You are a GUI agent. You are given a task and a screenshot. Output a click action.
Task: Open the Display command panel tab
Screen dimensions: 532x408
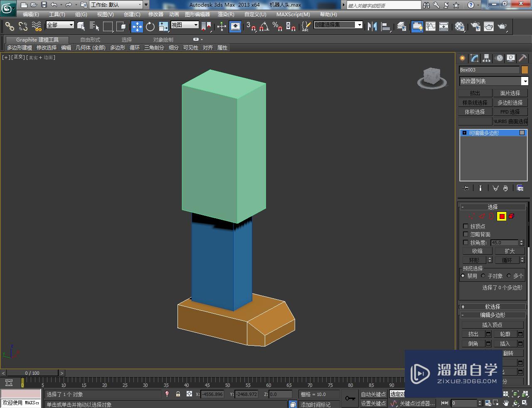pyautogui.click(x=511, y=58)
